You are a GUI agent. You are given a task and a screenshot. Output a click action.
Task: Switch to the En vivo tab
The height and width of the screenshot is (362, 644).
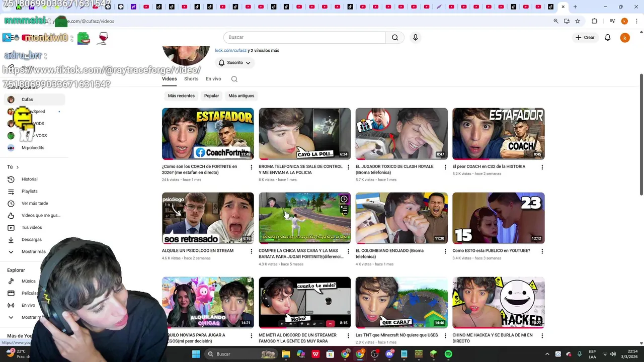click(213, 79)
